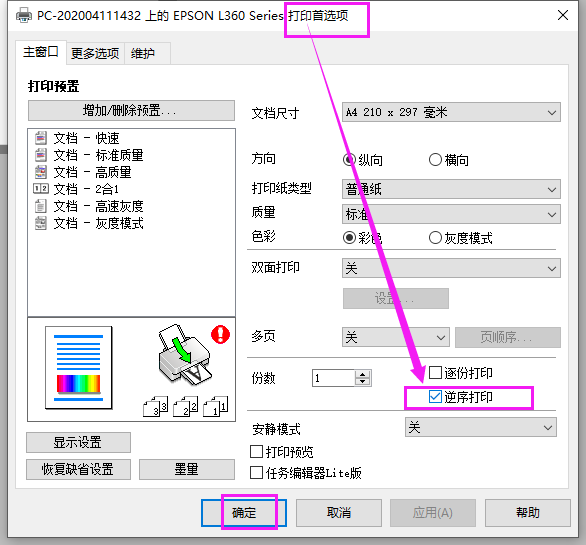Click the 文档 - 标准质量 preset icon
The width and height of the screenshot is (586, 545).
[x=41, y=155]
